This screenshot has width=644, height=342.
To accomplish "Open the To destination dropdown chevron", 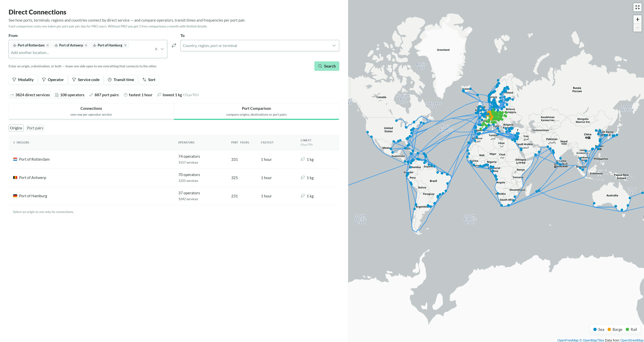I will (334, 46).
